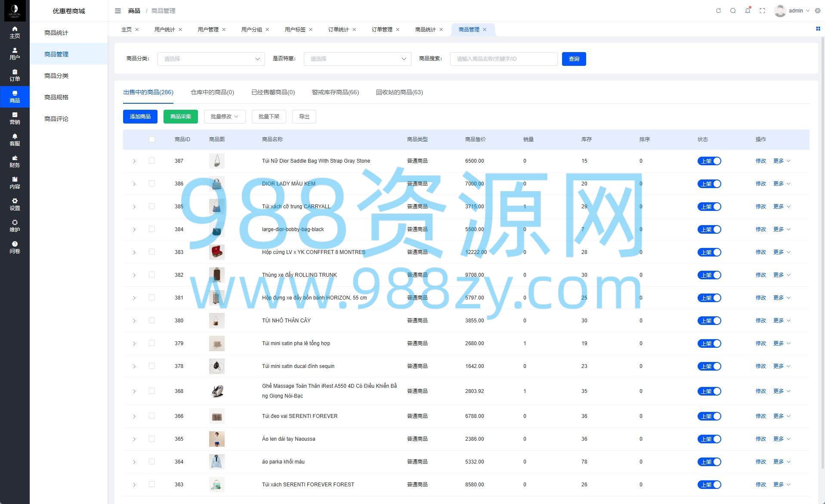The height and width of the screenshot is (504, 825).
Task: Open the settings gear next to admin
Action: click(x=818, y=11)
